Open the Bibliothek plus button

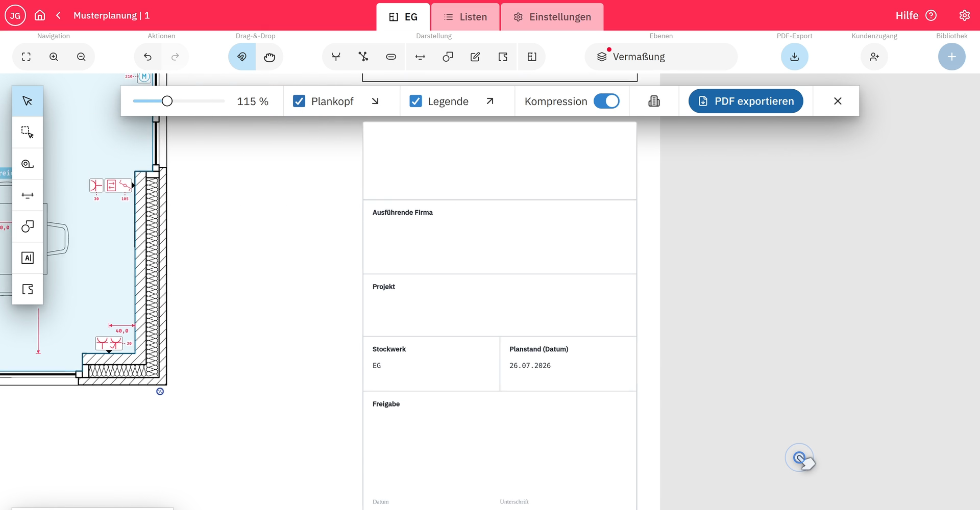click(x=952, y=57)
